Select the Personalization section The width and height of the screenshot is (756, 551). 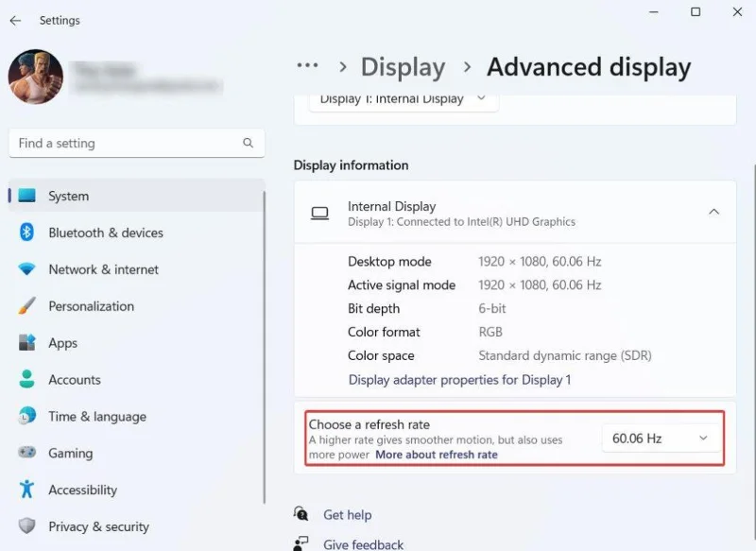pyautogui.click(x=91, y=306)
